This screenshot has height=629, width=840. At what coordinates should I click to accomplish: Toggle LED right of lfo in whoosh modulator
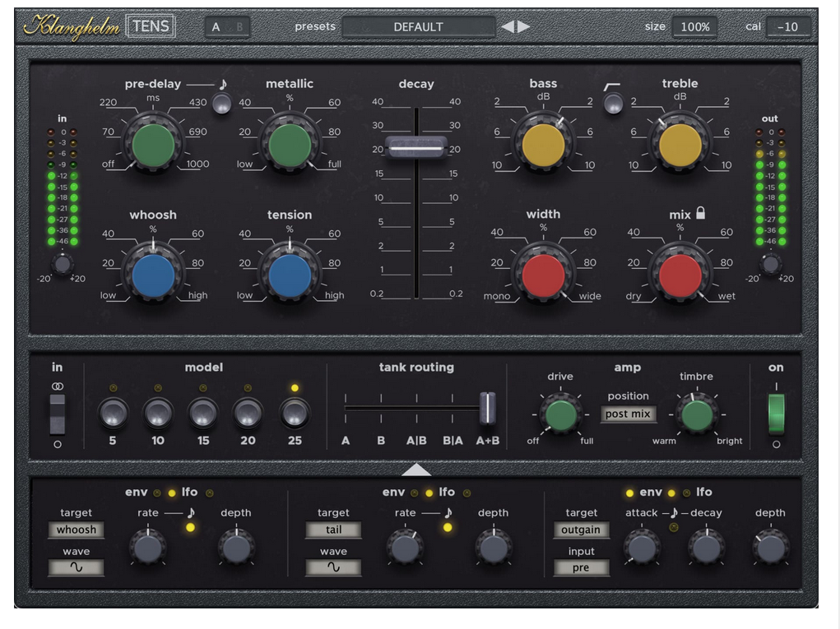[210, 493]
